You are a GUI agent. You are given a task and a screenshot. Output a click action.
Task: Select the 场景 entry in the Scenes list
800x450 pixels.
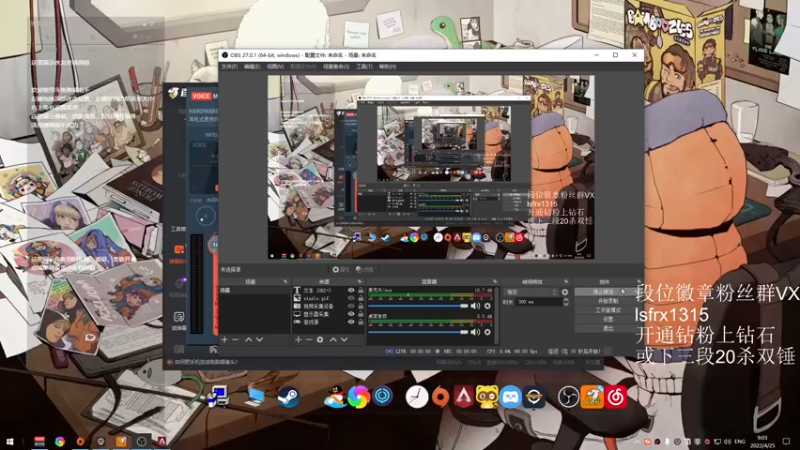point(255,290)
